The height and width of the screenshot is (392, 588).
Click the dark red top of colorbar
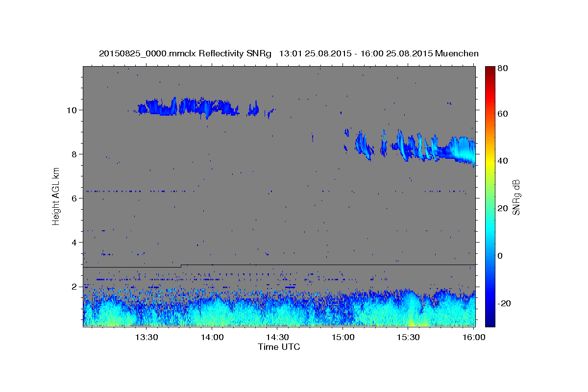pos(490,70)
